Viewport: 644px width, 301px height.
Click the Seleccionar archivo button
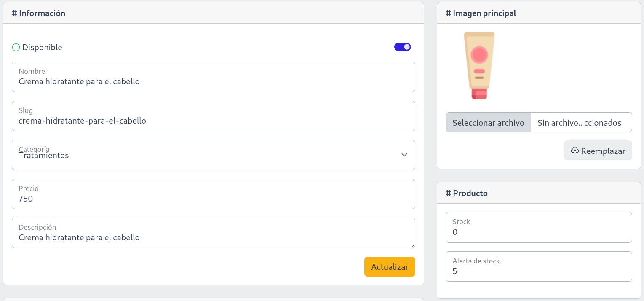point(488,122)
